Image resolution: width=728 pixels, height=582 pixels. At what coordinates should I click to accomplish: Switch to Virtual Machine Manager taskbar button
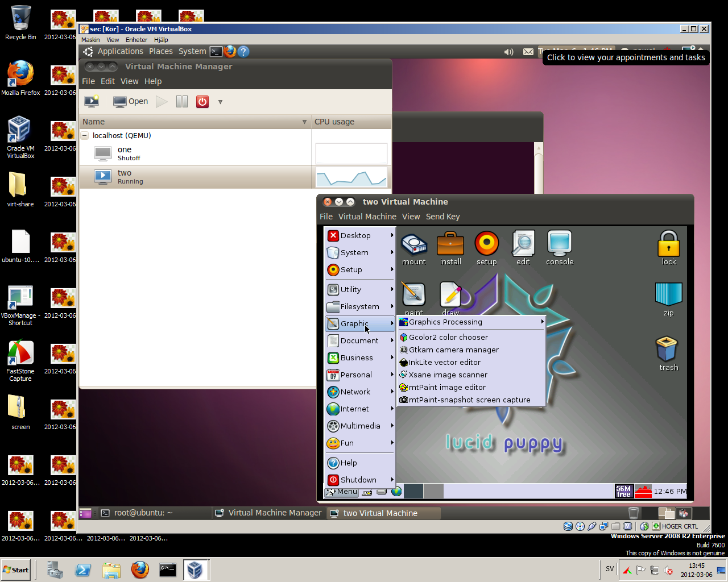pyautogui.click(x=268, y=513)
